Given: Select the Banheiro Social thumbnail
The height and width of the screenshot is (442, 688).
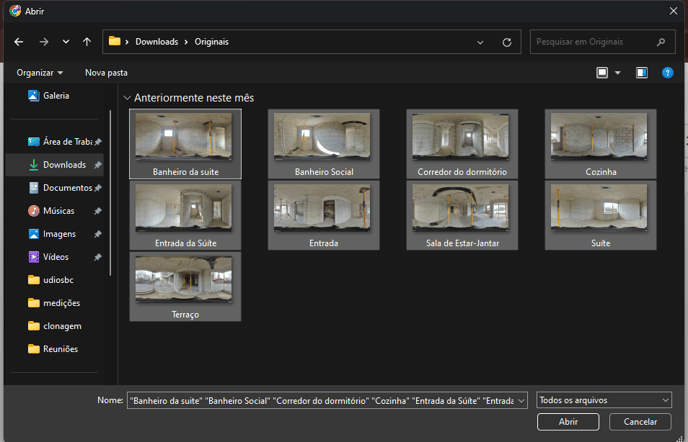Looking at the screenshot, I should (x=324, y=144).
